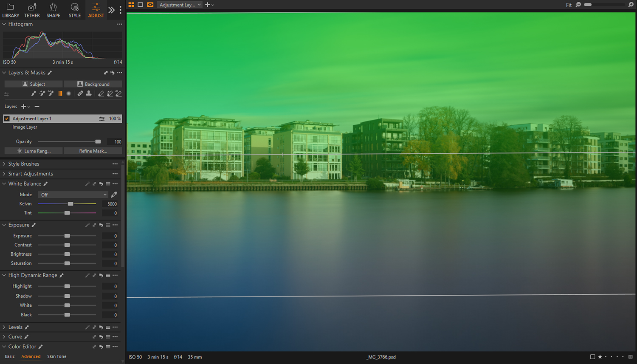Image resolution: width=637 pixels, height=364 pixels.
Task: Collapse the Histogram panel
Action: [x=4, y=24]
